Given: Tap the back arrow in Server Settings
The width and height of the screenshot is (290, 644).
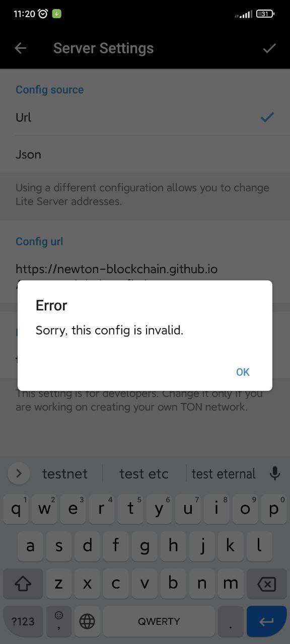Looking at the screenshot, I should 21,48.
